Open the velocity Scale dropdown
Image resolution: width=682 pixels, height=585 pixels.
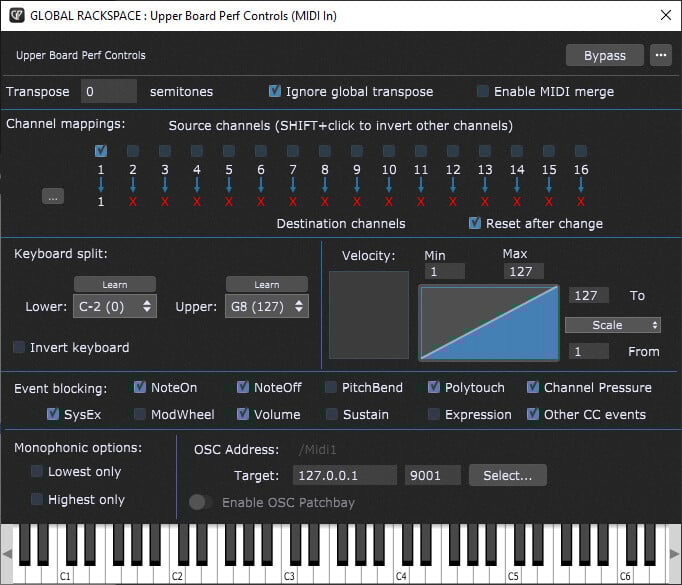point(613,325)
